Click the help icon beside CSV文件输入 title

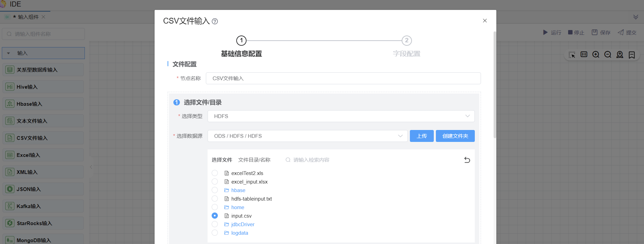pos(215,22)
